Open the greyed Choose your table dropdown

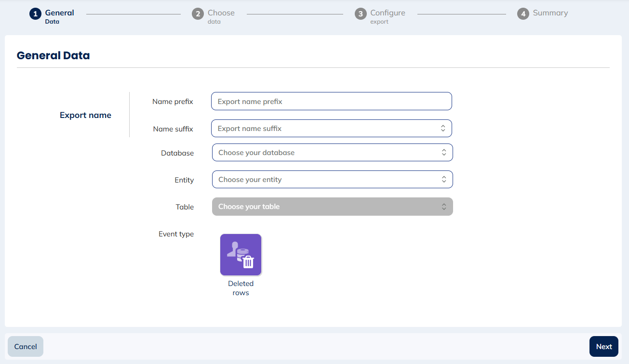click(328, 207)
